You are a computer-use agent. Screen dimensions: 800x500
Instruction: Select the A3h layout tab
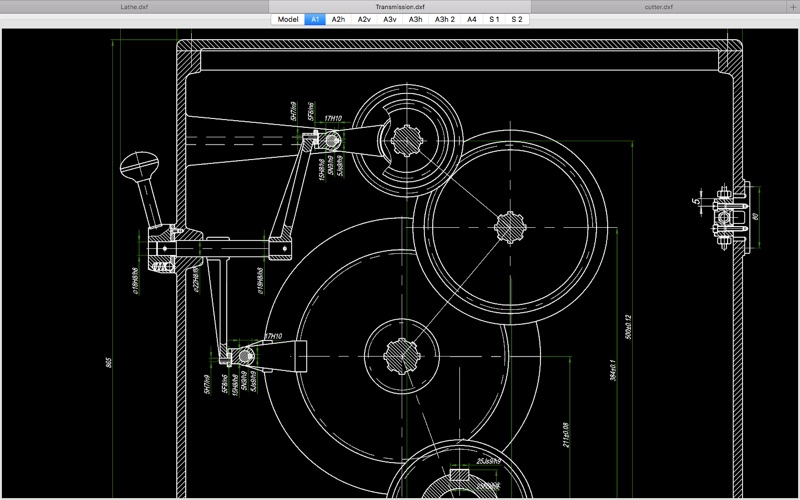click(x=415, y=19)
